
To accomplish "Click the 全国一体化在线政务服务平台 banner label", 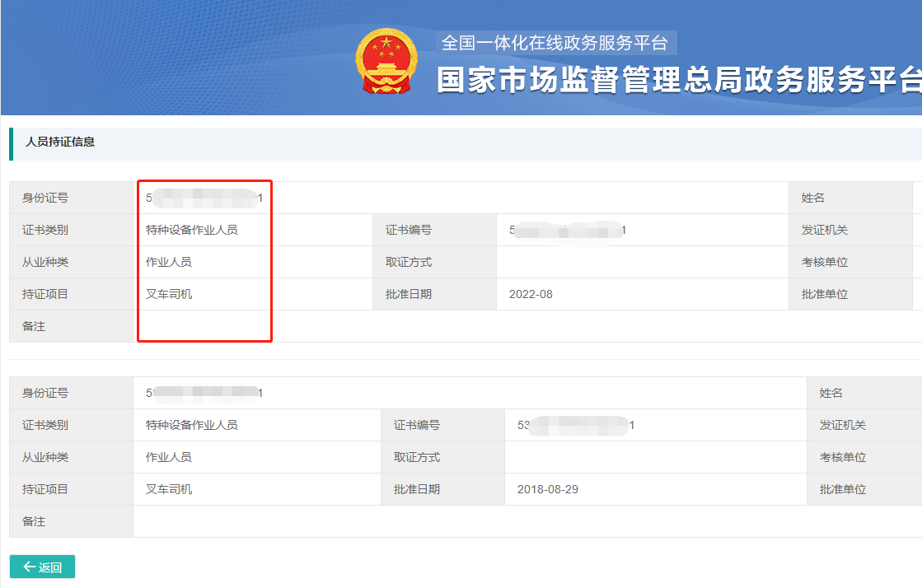I will point(555,43).
